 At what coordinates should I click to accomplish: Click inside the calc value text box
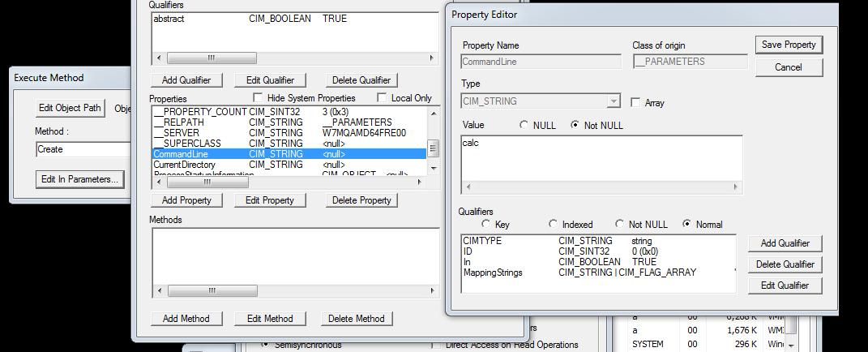tap(601, 158)
